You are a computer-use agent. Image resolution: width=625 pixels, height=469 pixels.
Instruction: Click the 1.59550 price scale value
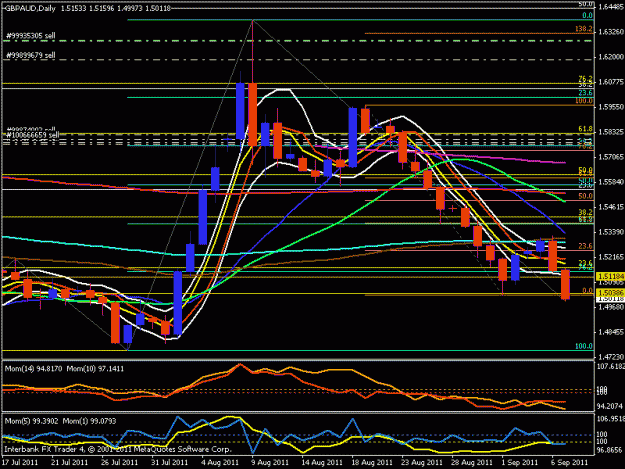coord(611,107)
